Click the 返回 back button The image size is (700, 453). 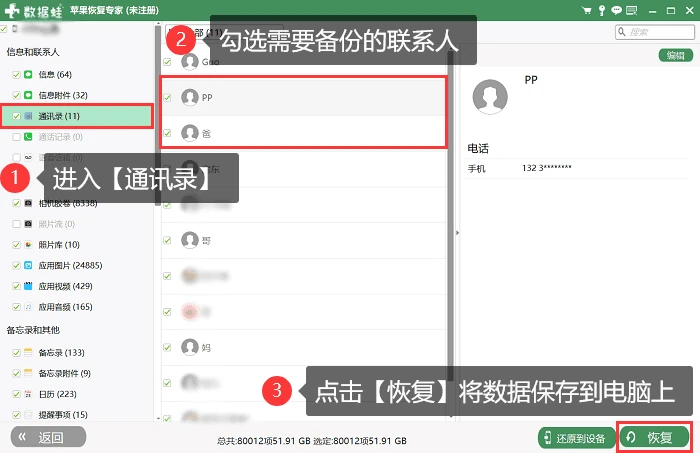click(48, 437)
